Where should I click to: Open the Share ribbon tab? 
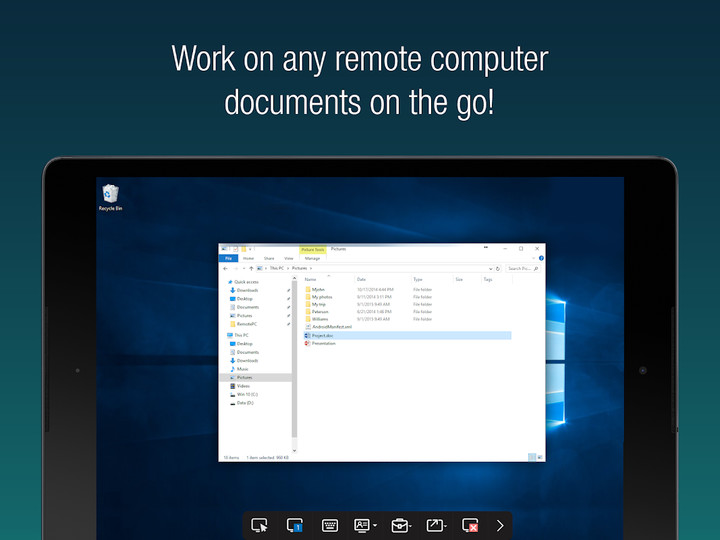(269, 259)
